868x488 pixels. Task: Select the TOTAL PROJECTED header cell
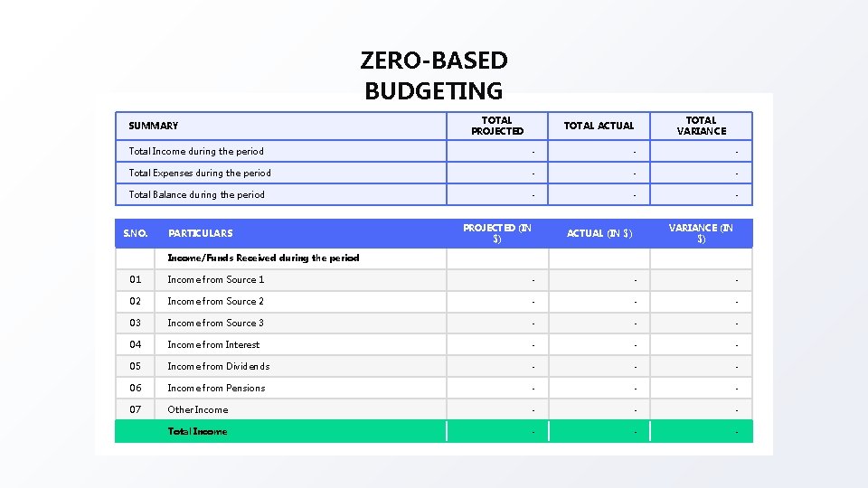coord(497,126)
